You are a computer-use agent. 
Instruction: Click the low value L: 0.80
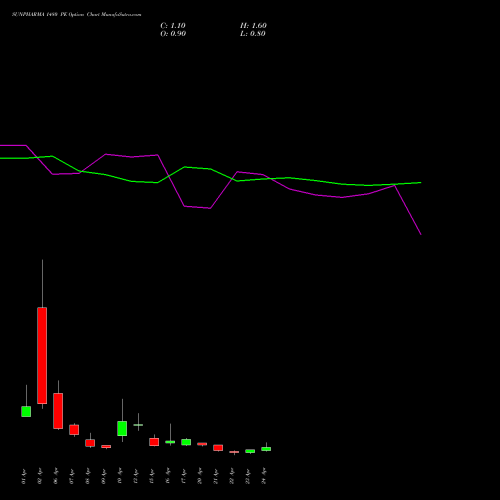(253, 34)
